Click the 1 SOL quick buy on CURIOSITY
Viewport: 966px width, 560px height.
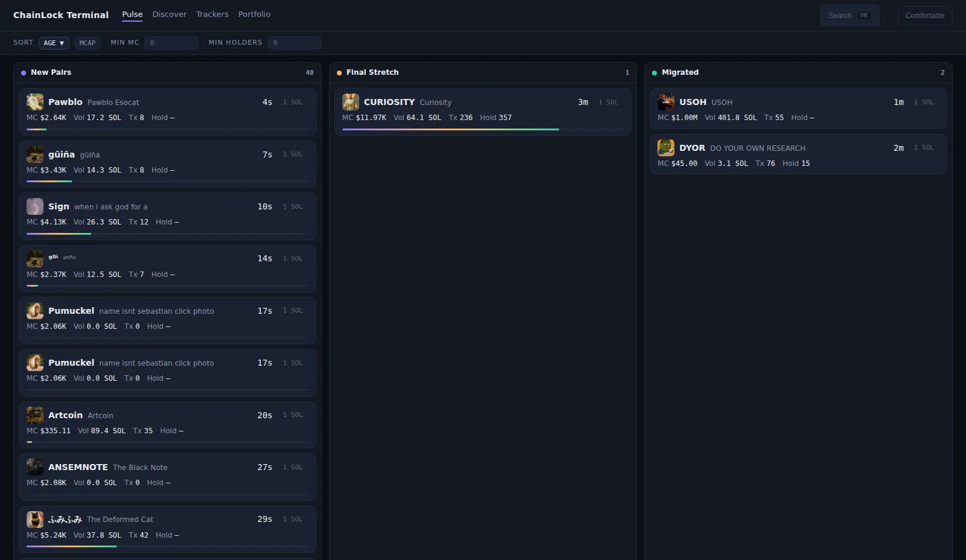coord(609,103)
